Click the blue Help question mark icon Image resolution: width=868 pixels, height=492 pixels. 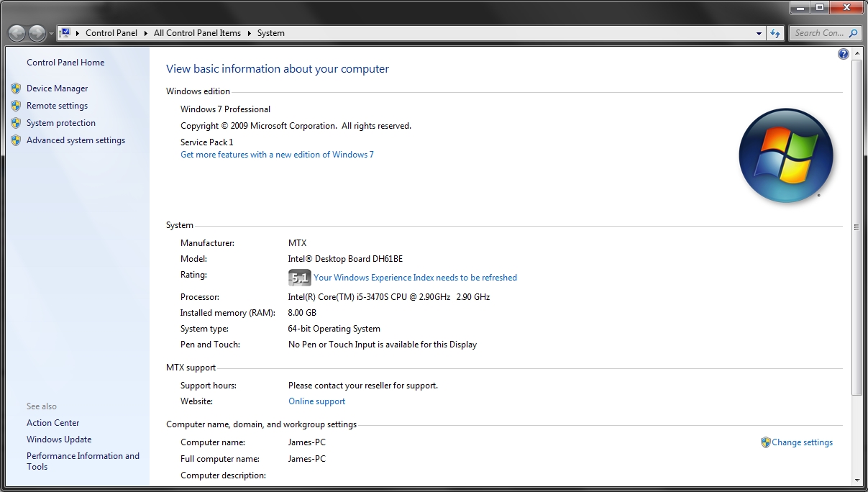pos(844,54)
